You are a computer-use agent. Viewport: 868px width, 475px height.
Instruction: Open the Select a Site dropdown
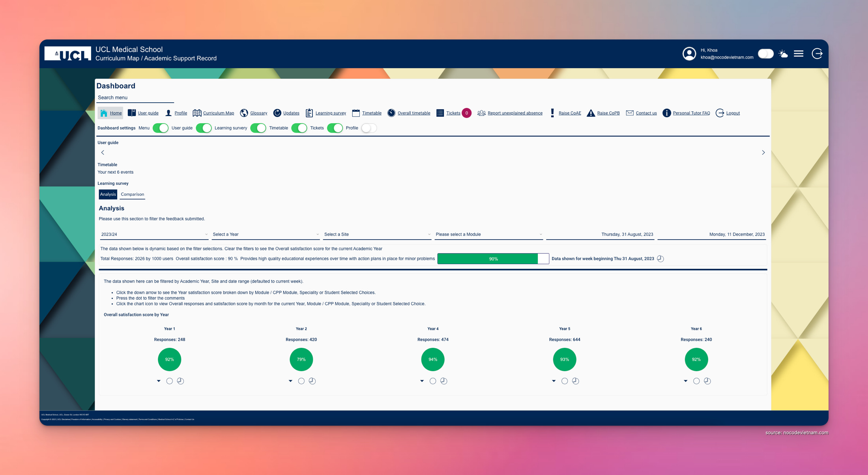coord(377,235)
